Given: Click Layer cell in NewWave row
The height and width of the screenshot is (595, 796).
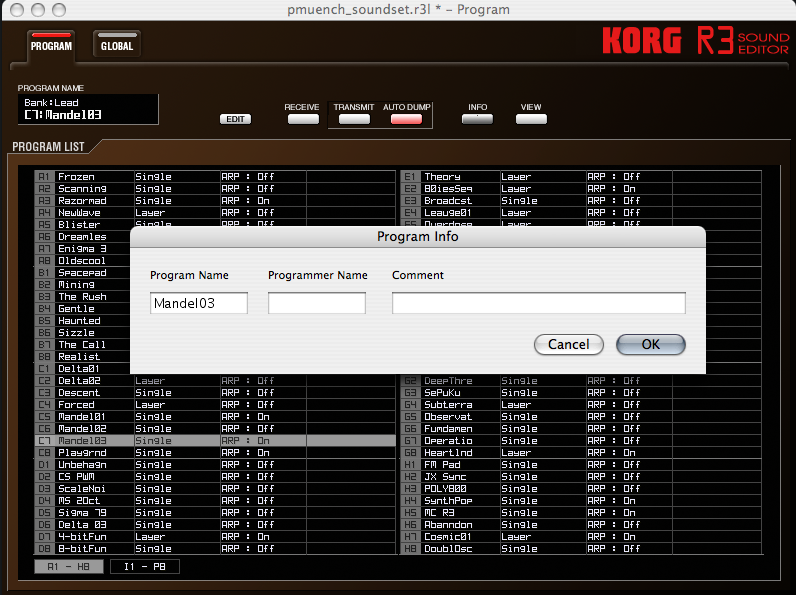Looking at the screenshot, I should pyautogui.click(x=177, y=213).
